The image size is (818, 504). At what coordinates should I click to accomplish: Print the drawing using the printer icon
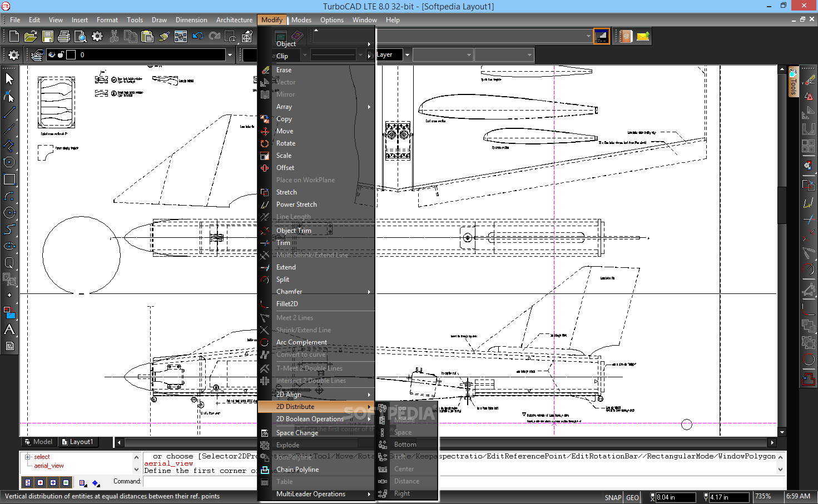pos(64,37)
